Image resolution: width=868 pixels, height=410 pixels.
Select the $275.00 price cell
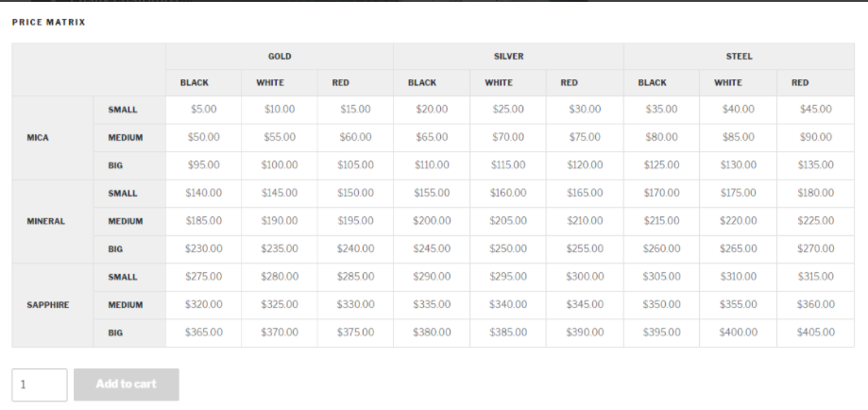204,277
